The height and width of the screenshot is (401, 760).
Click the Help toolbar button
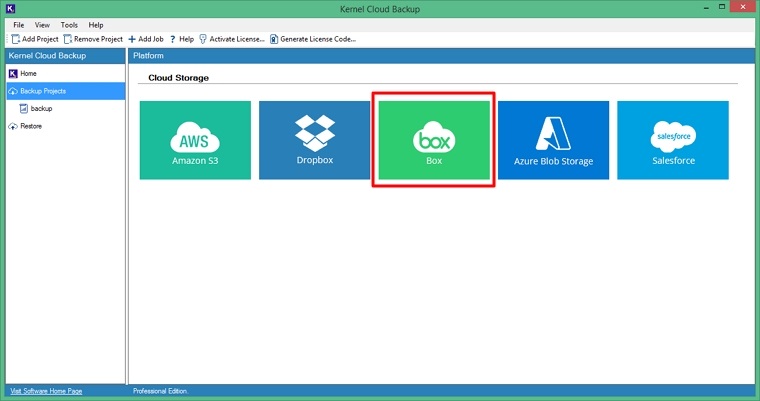click(182, 39)
